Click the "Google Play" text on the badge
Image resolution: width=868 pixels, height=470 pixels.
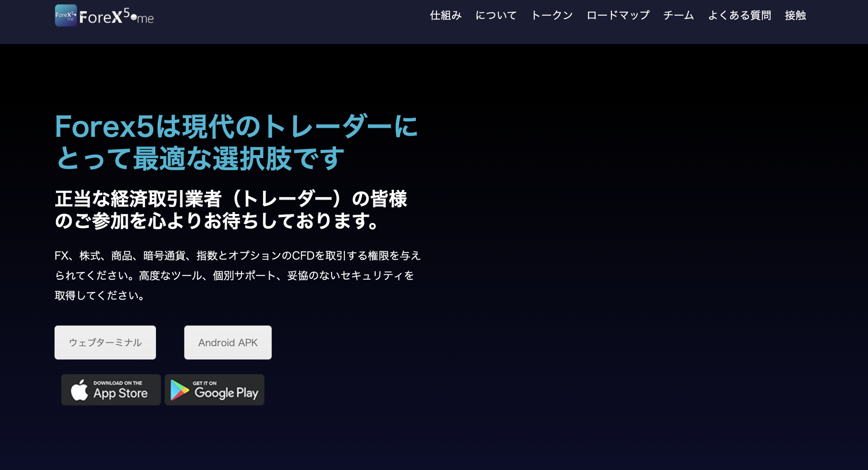226,393
